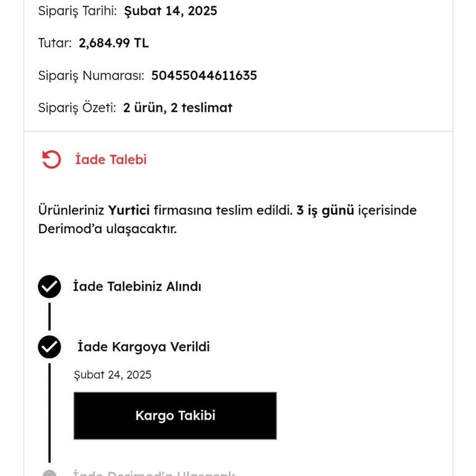The height and width of the screenshot is (476, 476).
Task: Click the Sipariş Özeti field label
Action: pos(77,108)
